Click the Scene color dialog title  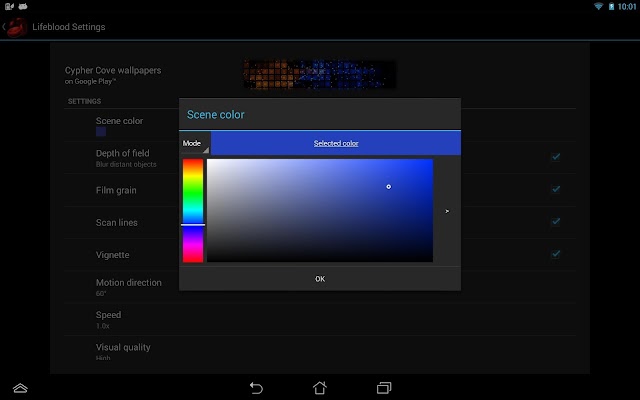216,115
